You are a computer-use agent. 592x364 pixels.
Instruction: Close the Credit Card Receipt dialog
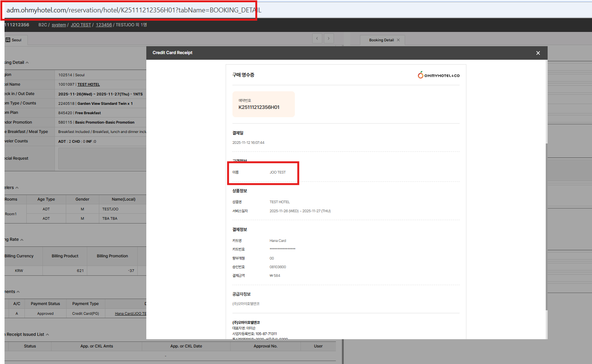(538, 53)
